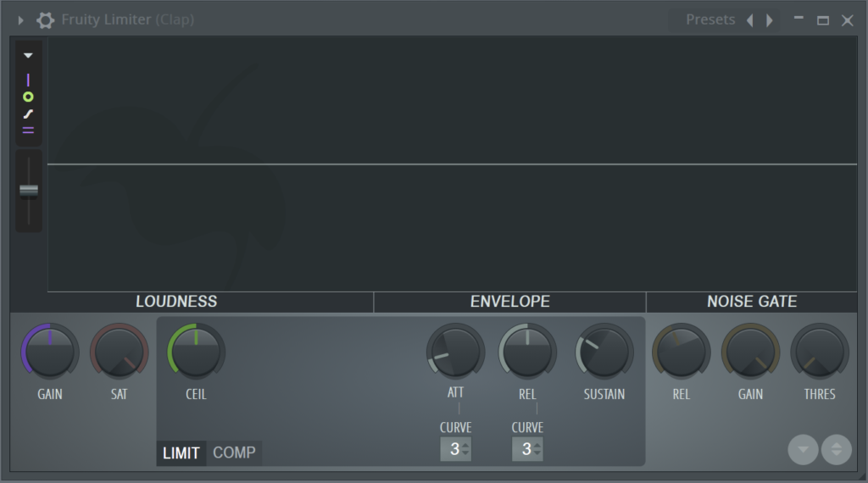Click the noise gate GAIN knob
This screenshot has height=483, width=868.
pyautogui.click(x=751, y=352)
